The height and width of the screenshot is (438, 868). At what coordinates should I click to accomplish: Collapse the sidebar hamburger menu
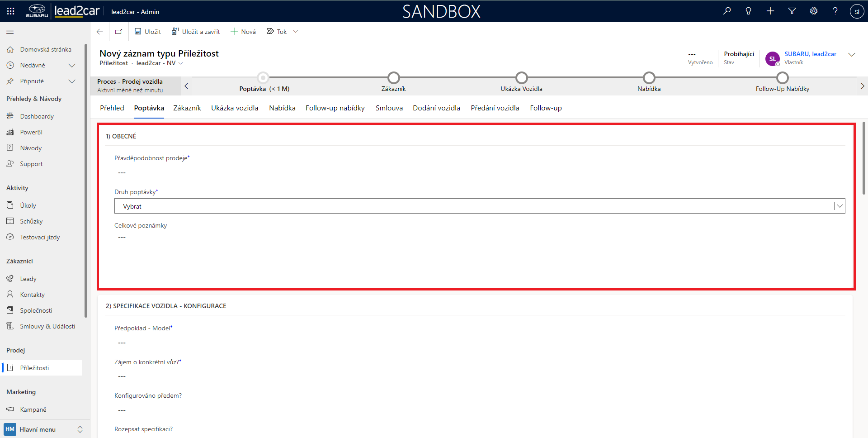click(10, 32)
